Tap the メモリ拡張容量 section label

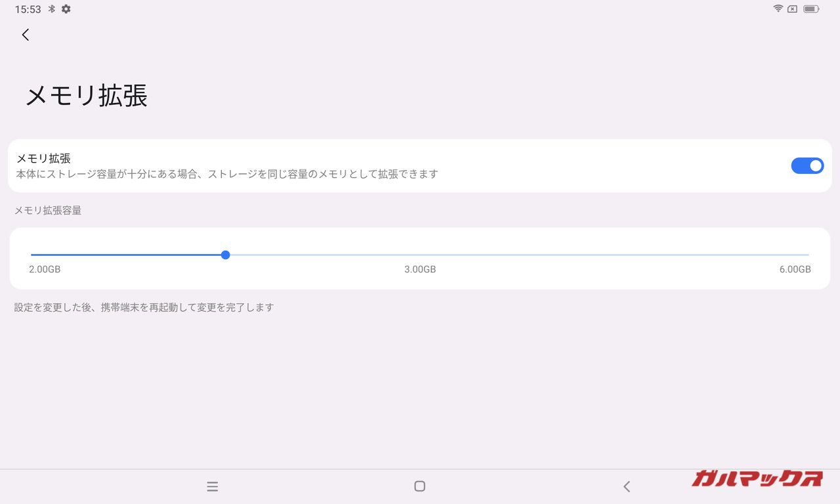pos(48,211)
